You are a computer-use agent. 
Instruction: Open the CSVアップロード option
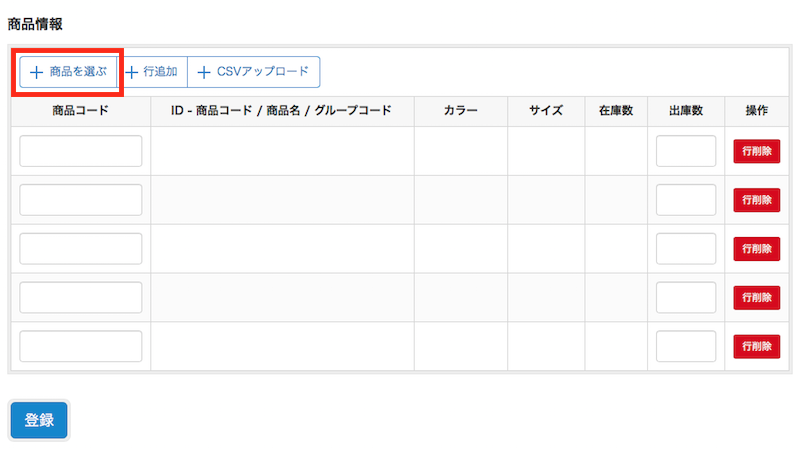pos(254,72)
